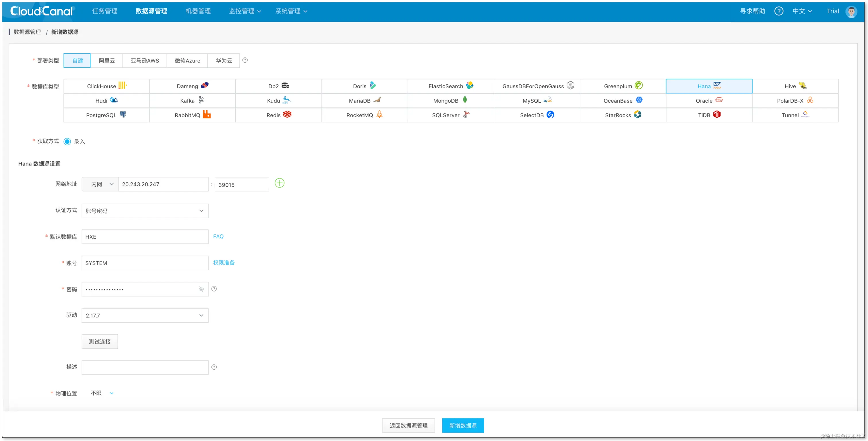Click the 新增数据源 button
The image size is (868, 441).
(463, 426)
